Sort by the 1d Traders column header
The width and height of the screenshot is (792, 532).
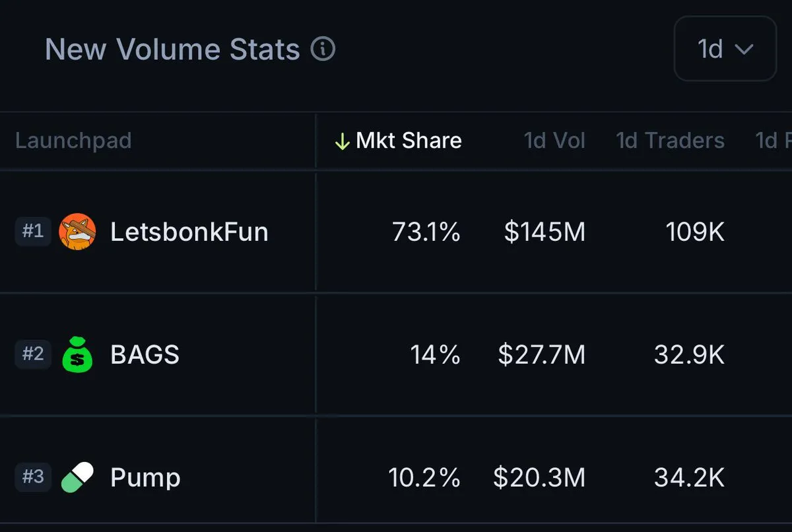coord(670,141)
